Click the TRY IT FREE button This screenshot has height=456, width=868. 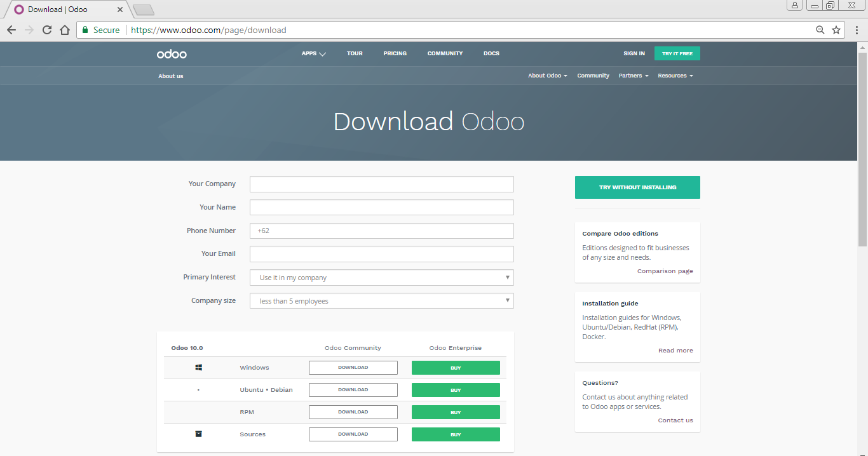tap(677, 53)
